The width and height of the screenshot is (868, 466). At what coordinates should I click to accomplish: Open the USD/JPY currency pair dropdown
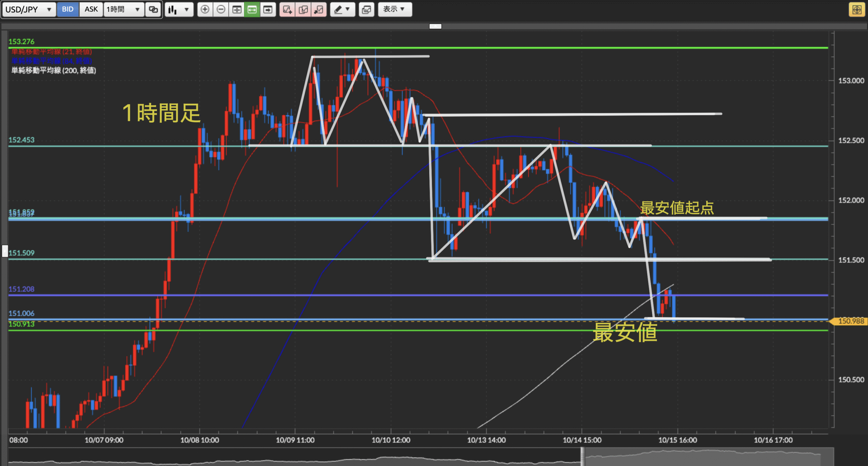pos(28,9)
